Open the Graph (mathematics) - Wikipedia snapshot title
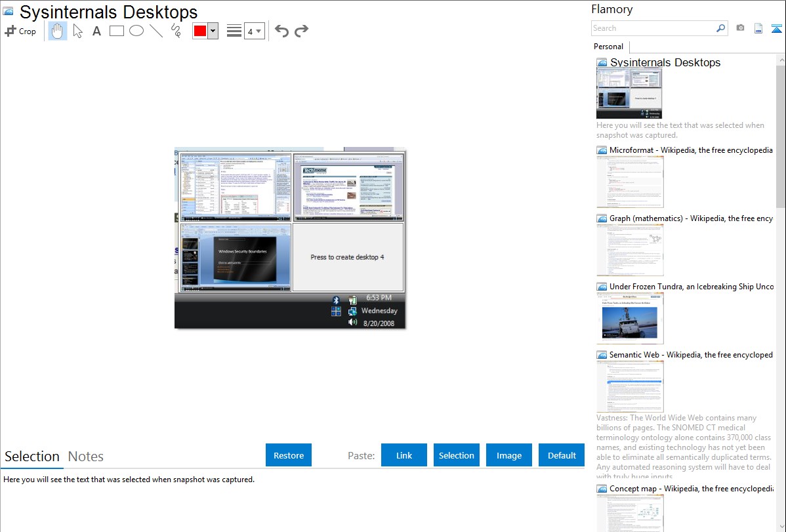The width and height of the screenshot is (786, 532). point(691,218)
